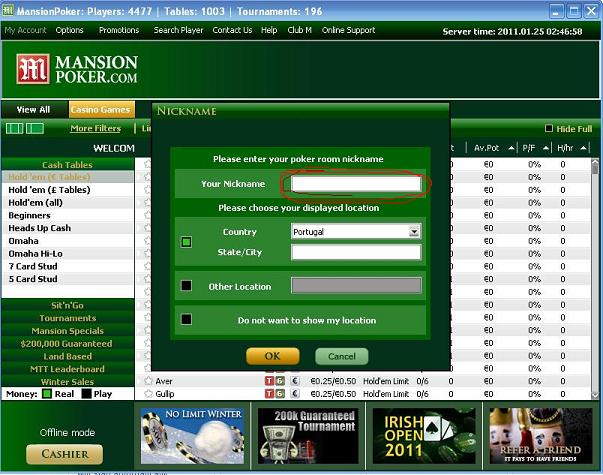Select Hold'em (all) category
This screenshot has width=603, height=475.
click(68, 203)
